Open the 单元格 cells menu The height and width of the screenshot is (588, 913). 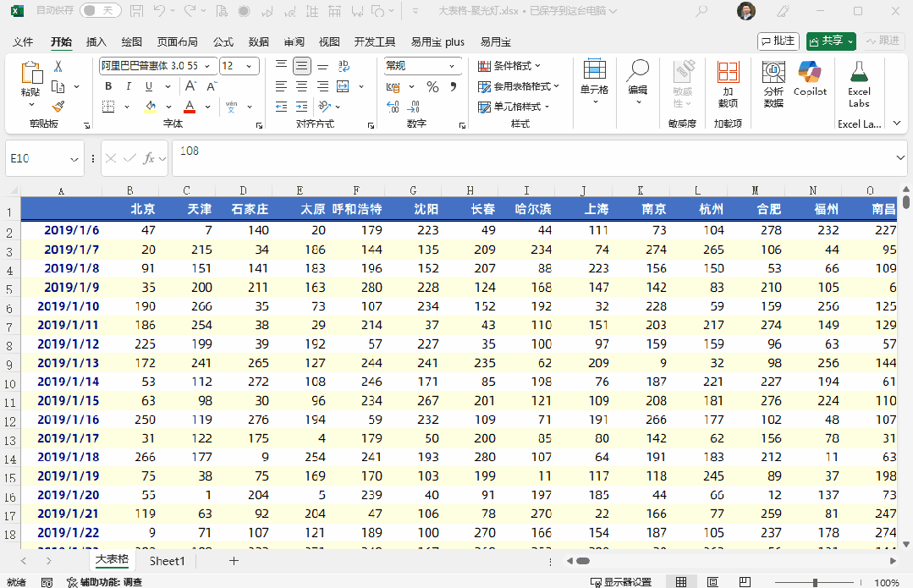click(595, 82)
